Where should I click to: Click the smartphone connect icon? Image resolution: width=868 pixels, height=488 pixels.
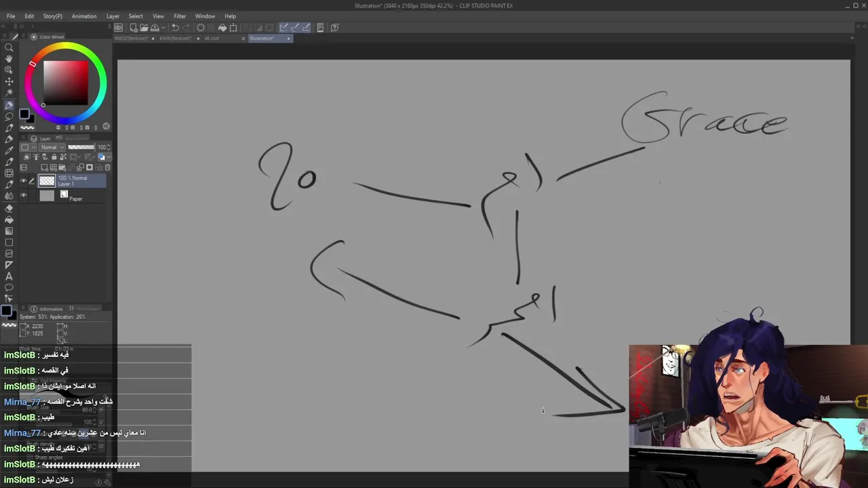(320, 28)
